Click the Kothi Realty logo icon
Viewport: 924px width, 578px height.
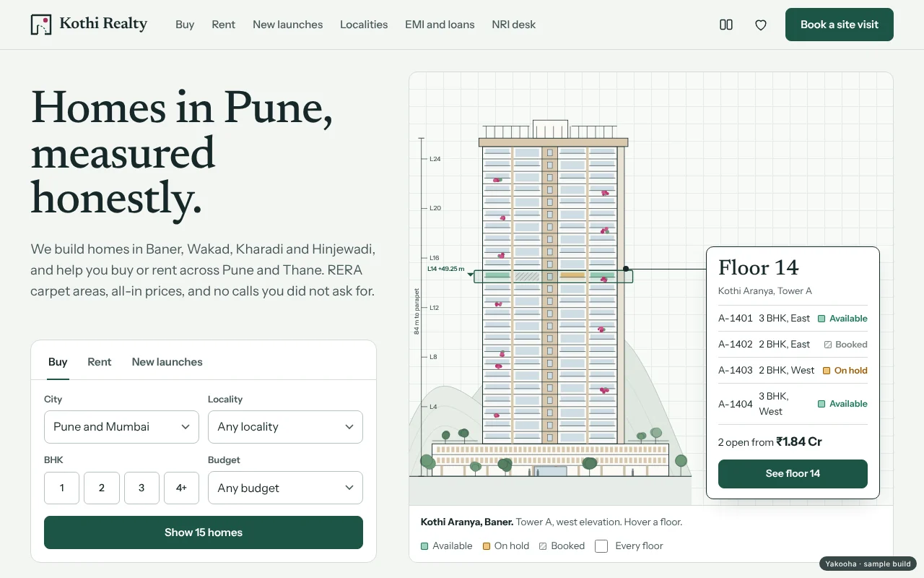(x=41, y=25)
